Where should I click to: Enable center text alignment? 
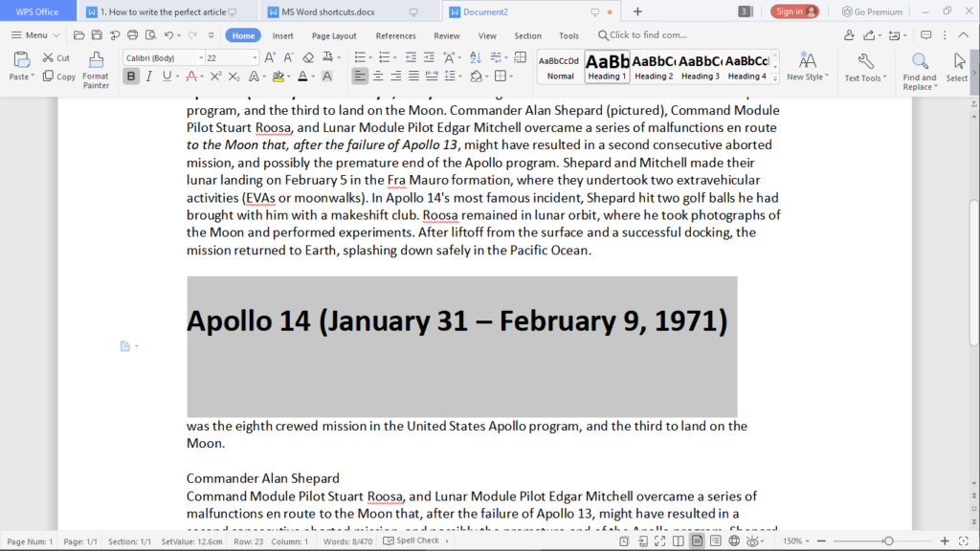tap(377, 76)
